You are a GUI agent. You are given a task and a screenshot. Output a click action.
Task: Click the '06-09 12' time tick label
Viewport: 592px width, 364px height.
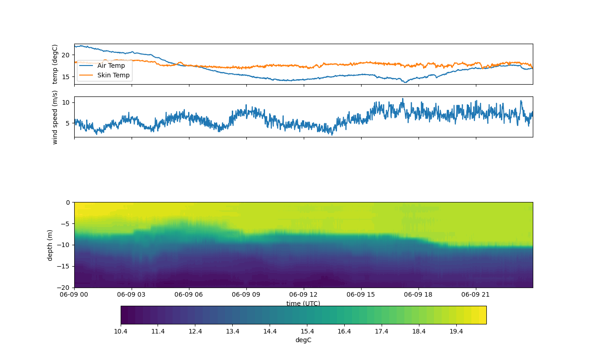[x=304, y=294]
